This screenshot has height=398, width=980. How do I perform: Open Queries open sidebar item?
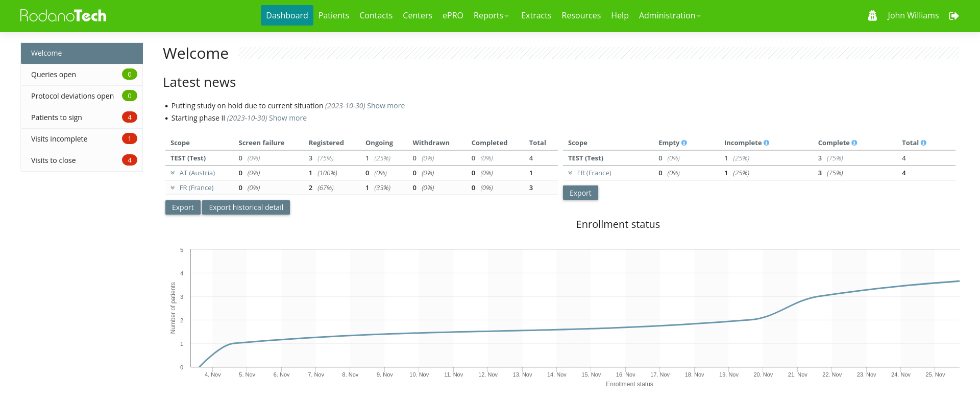point(54,75)
